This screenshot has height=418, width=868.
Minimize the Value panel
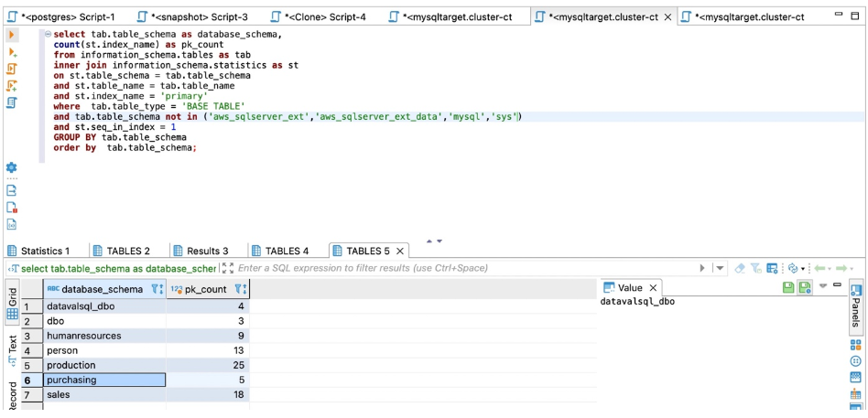[837, 284]
